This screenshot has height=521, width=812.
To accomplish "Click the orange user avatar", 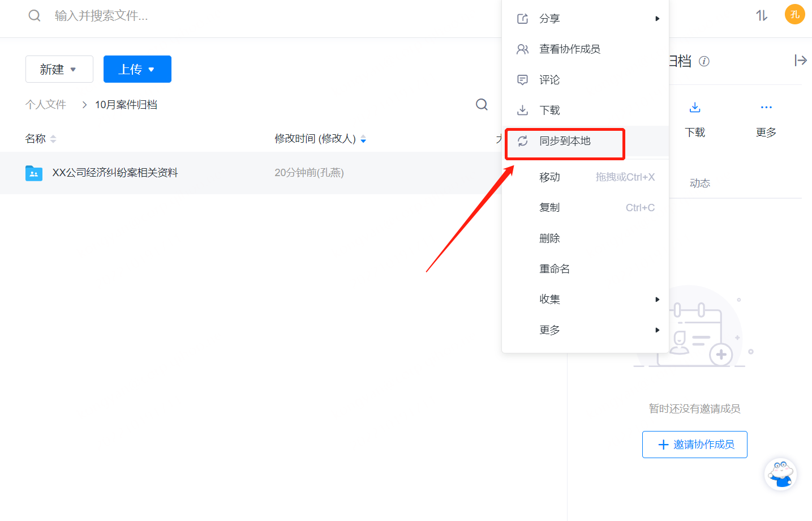I will pos(794,15).
